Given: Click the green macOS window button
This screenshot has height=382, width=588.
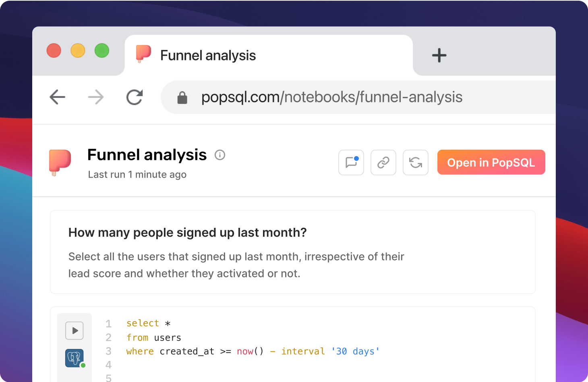Looking at the screenshot, I should [102, 51].
